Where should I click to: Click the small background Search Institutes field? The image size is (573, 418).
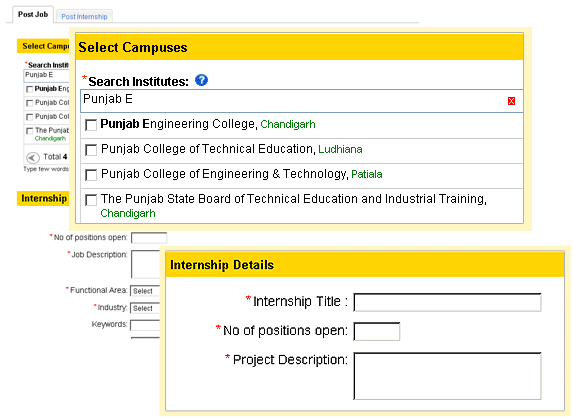(47, 75)
